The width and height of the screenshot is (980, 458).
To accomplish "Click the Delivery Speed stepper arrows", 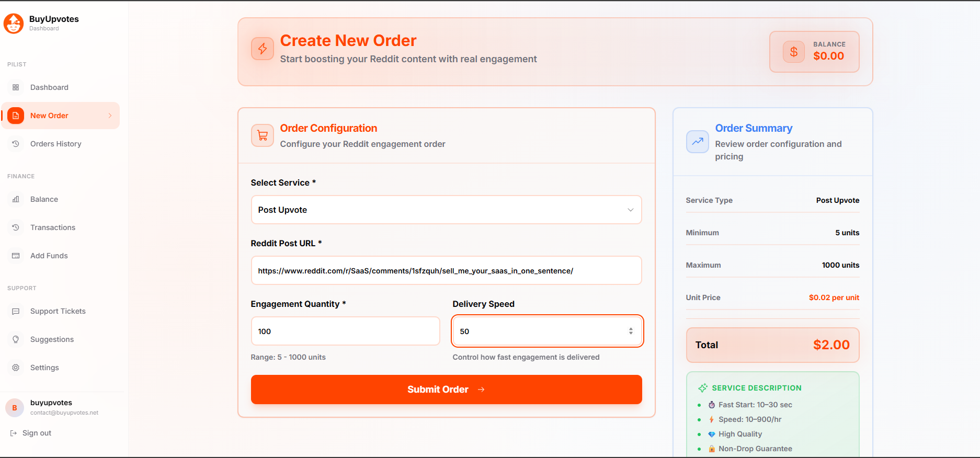I will [x=631, y=331].
